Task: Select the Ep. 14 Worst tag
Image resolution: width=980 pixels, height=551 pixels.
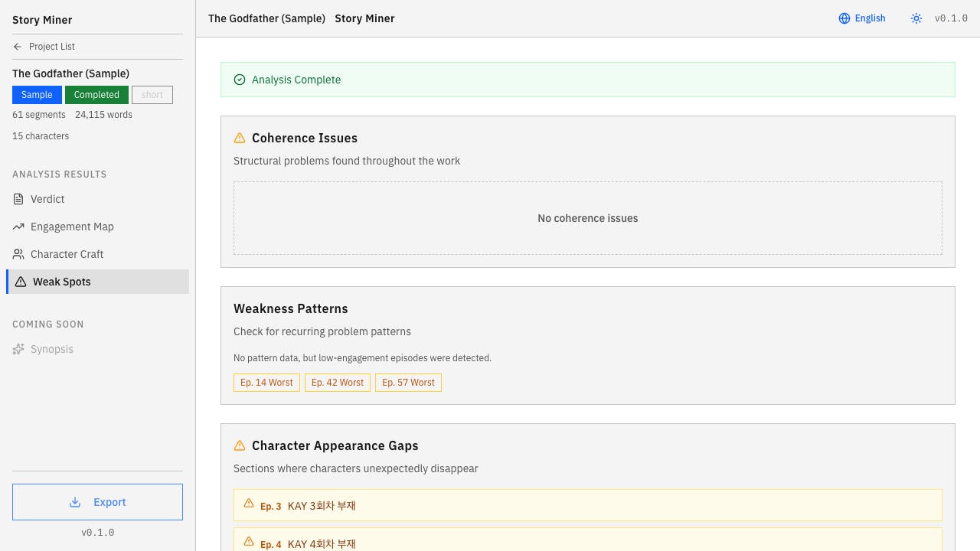Action: [x=266, y=383]
